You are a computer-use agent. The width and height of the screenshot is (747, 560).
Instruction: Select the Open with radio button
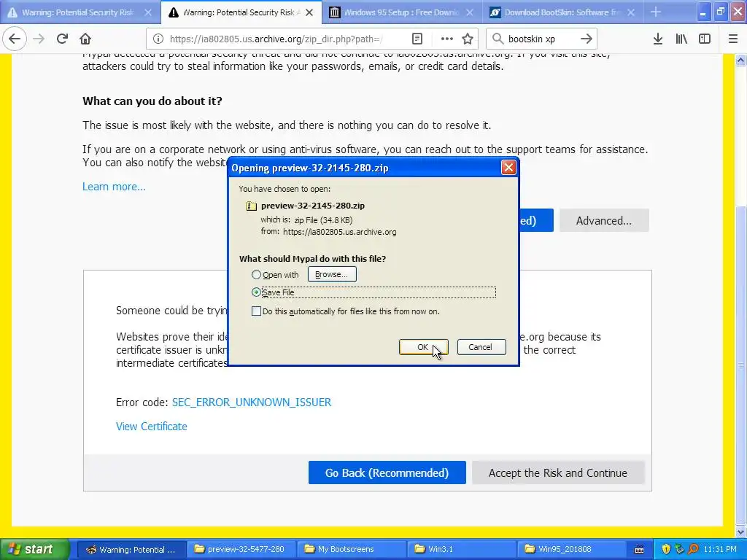pos(256,275)
